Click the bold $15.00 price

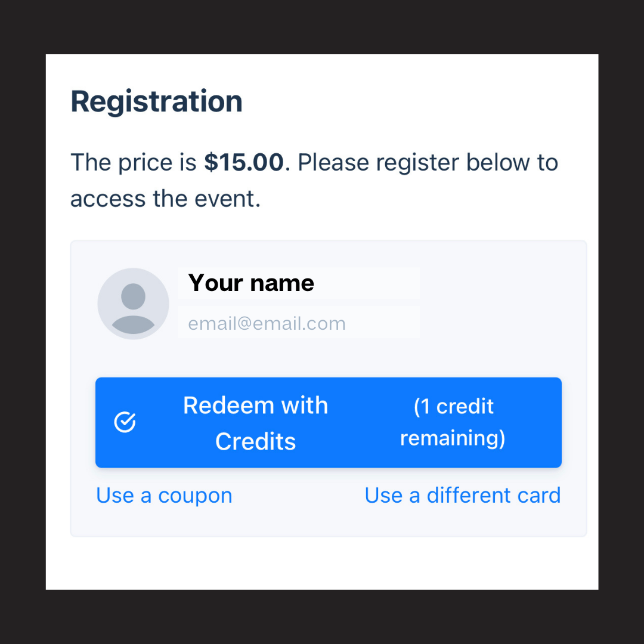tap(244, 163)
